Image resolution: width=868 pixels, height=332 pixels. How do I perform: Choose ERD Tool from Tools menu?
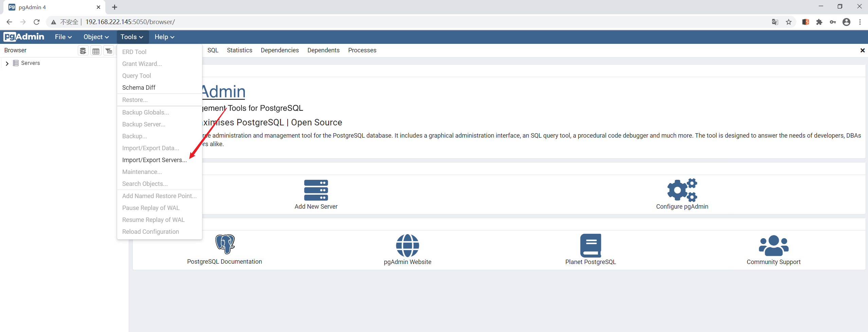tap(160, 52)
